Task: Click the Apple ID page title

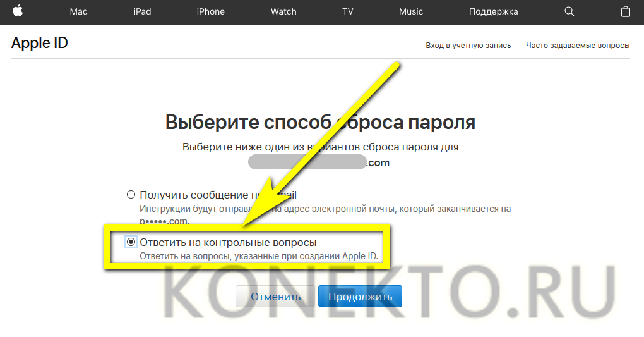Action: pos(40,43)
